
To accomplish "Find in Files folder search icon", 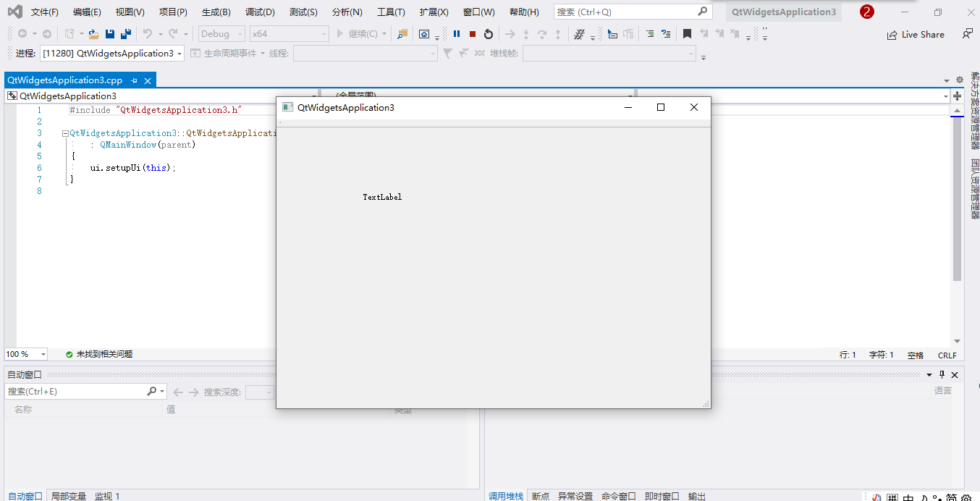I will point(403,34).
